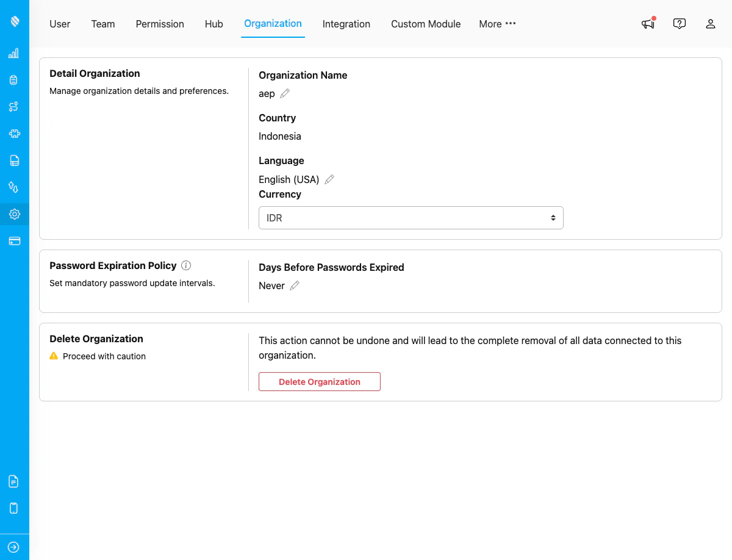Open the up-down arrows icon in the sidebar
Screen dimensions: 732x560
[14, 187]
